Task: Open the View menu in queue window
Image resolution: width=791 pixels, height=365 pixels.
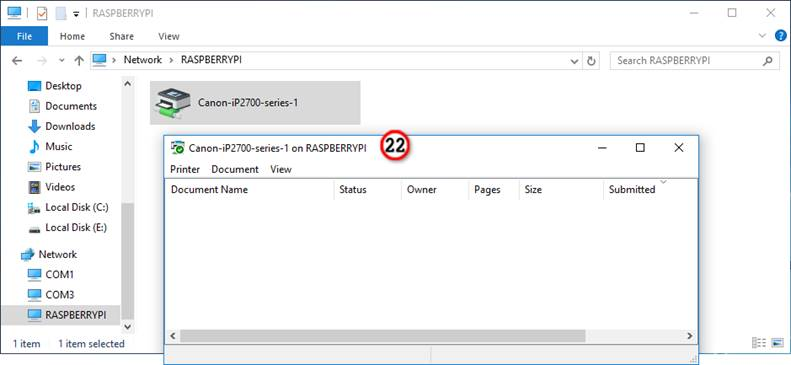Action: [281, 169]
